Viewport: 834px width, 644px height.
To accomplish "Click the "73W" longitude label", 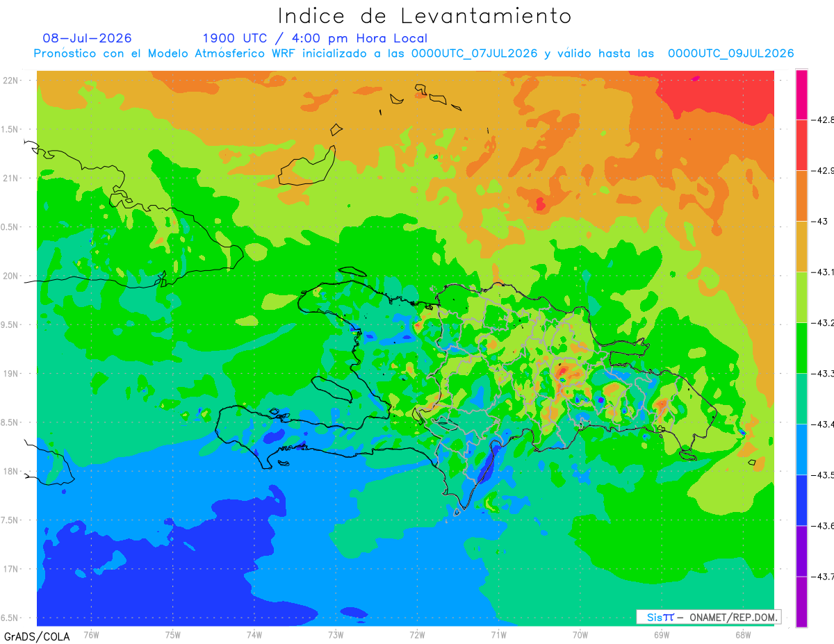I will coord(336,634).
